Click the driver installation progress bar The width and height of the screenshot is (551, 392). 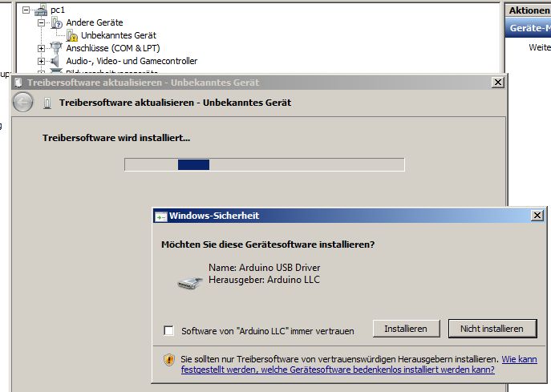[x=264, y=164]
